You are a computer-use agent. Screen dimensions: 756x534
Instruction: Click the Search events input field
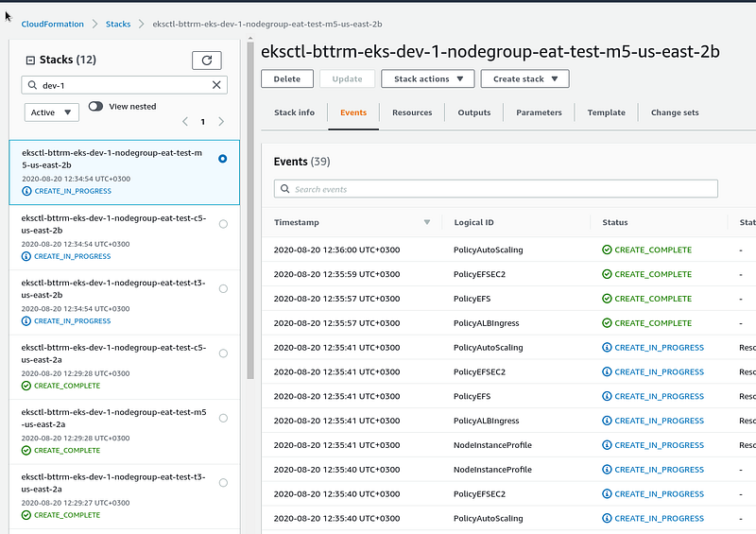pyautogui.click(x=495, y=189)
